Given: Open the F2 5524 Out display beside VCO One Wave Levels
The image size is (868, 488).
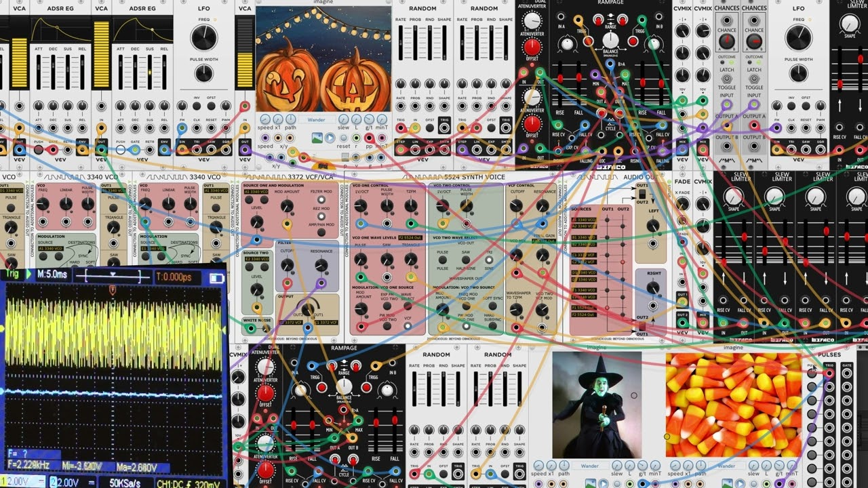Looking at the screenshot, I should [x=410, y=238].
